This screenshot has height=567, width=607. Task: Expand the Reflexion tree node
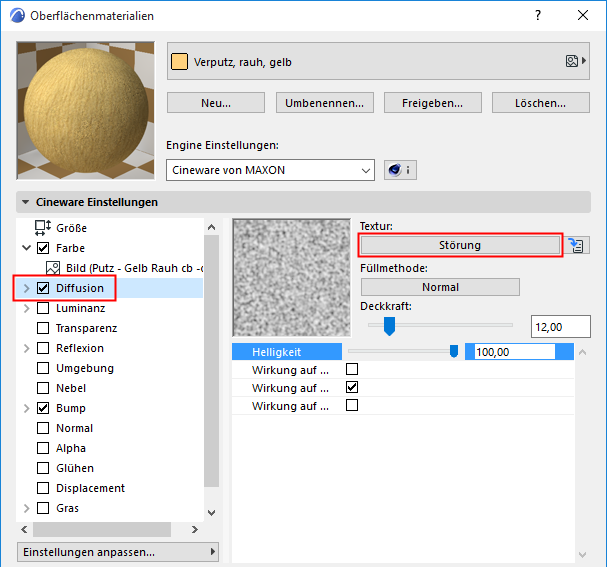tap(26, 348)
